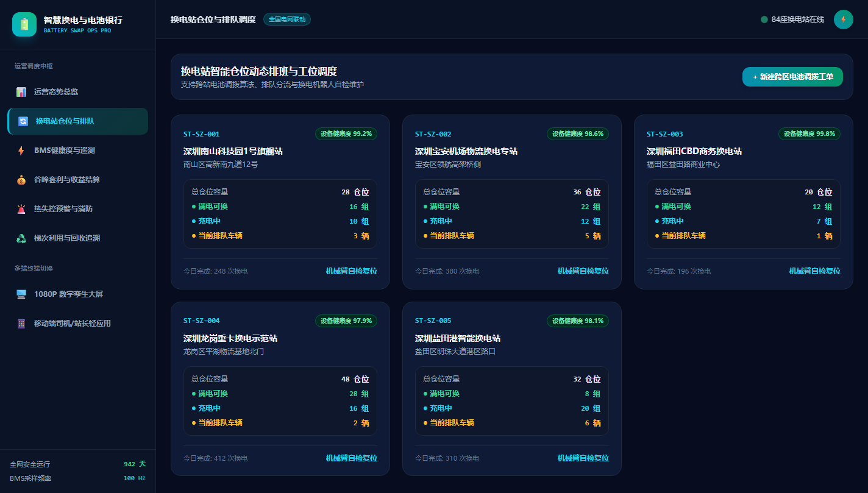
Task: Click 充电中 value 7 组
Action: 825,221
